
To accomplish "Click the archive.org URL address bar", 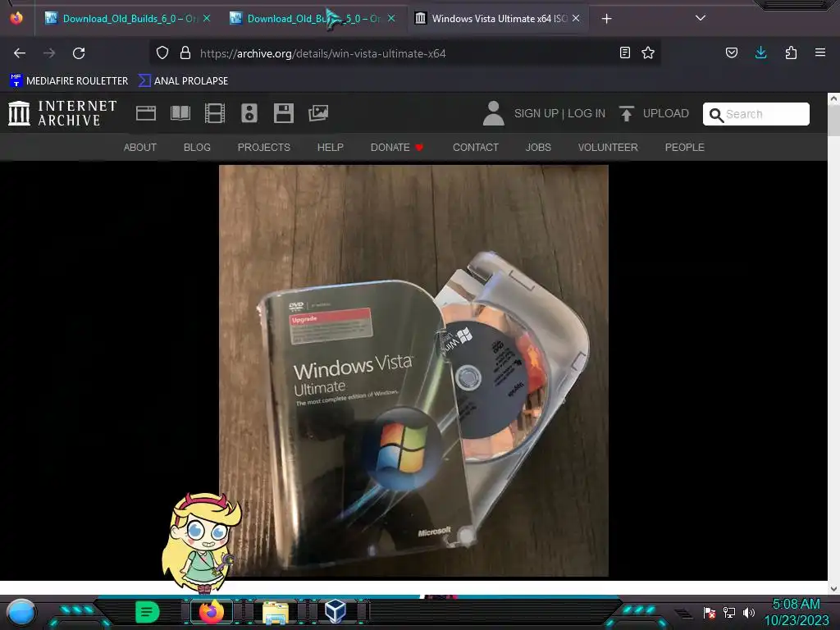I will coord(404,53).
